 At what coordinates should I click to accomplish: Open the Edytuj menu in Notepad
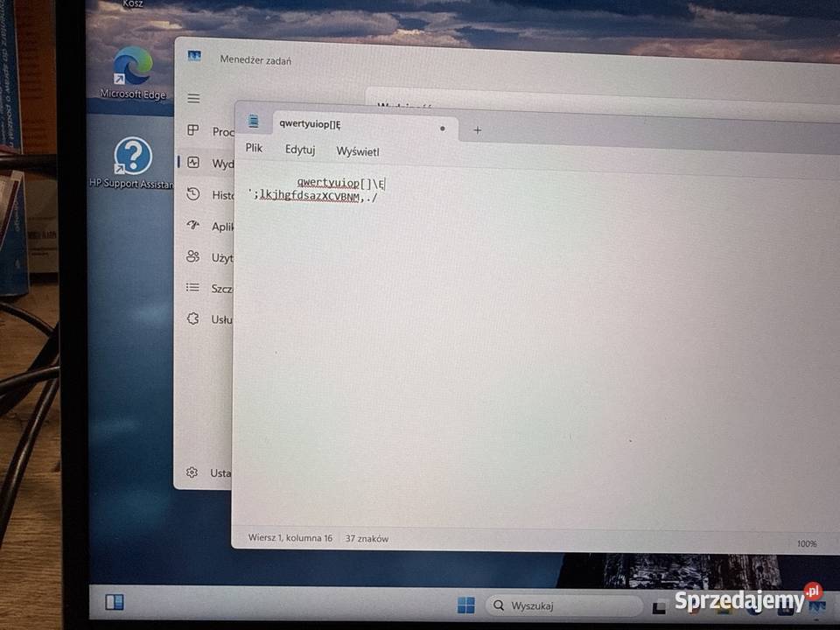click(300, 150)
